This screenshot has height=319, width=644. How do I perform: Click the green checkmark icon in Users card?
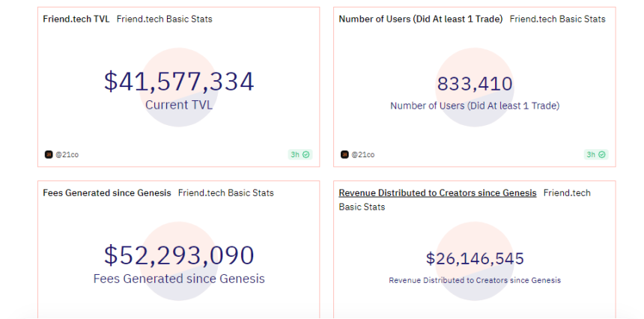tap(602, 154)
